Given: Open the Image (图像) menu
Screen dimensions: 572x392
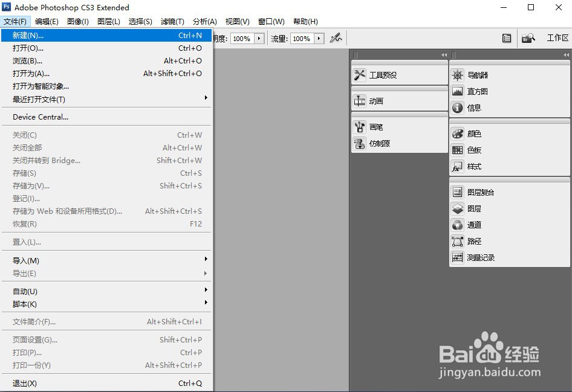Looking at the screenshot, I should (78, 22).
